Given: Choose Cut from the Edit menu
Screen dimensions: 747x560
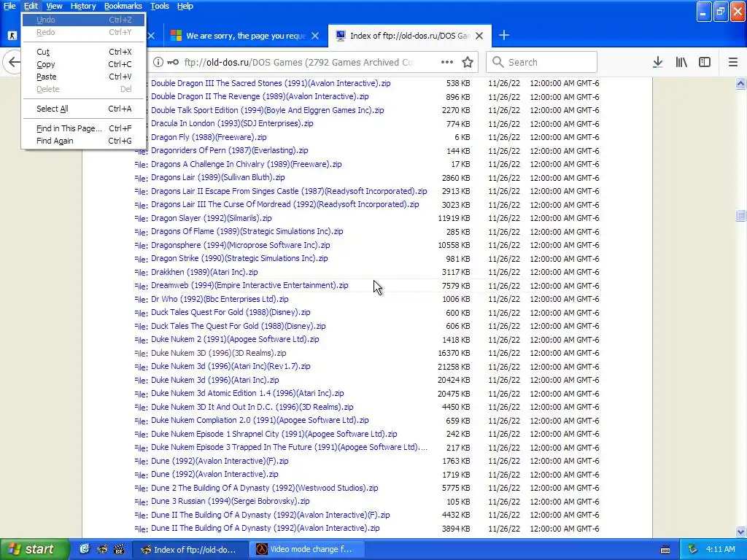Looking at the screenshot, I should [83, 52].
